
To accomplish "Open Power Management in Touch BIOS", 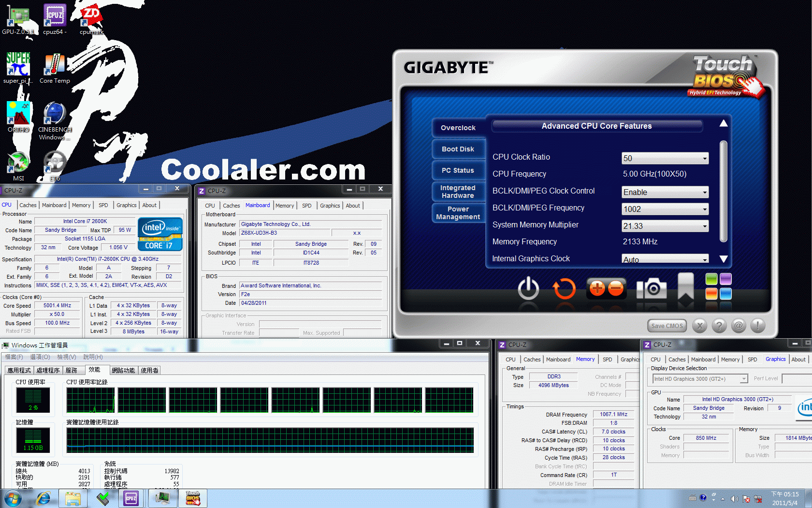I will click(458, 213).
